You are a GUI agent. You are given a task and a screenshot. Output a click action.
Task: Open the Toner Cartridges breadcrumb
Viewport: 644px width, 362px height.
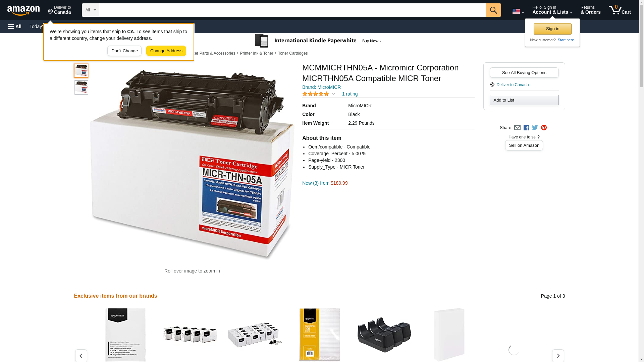click(292, 53)
